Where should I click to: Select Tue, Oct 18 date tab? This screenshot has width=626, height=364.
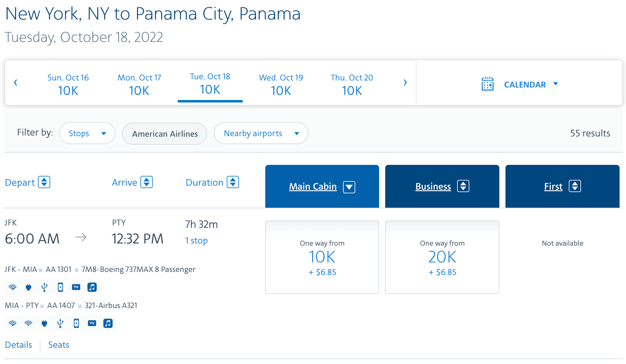(x=210, y=84)
